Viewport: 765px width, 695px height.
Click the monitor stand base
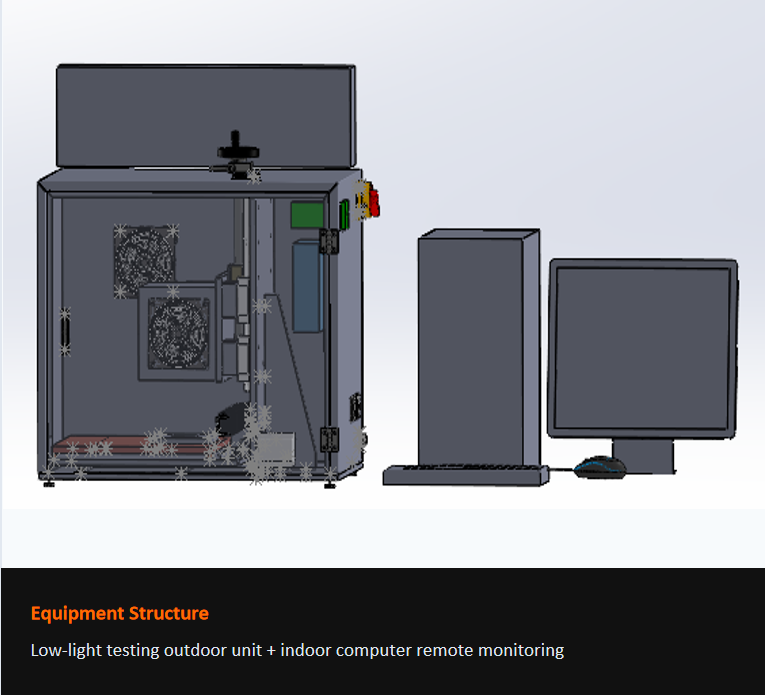[642, 457]
